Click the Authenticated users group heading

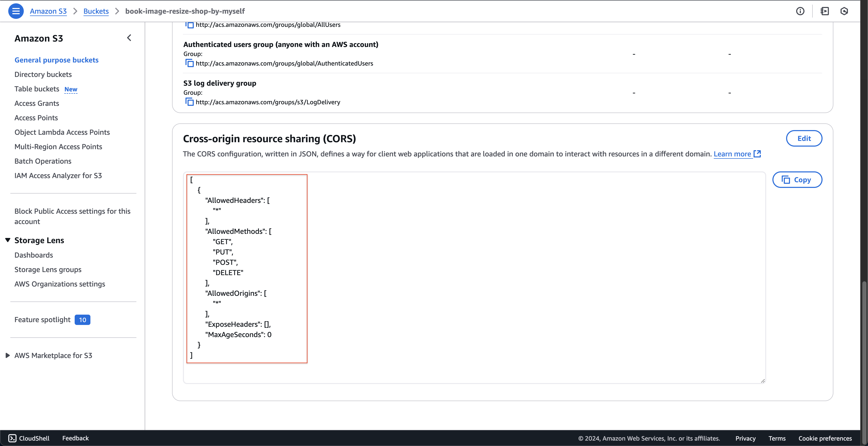(281, 44)
